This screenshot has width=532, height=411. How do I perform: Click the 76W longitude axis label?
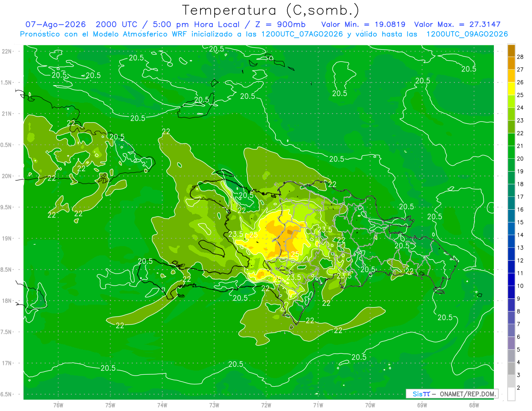click(x=58, y=405)
